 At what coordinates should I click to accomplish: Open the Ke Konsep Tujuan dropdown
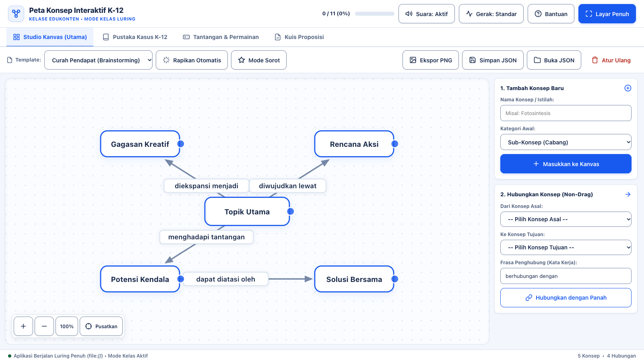pyautogui.click(x=566, y=247)
